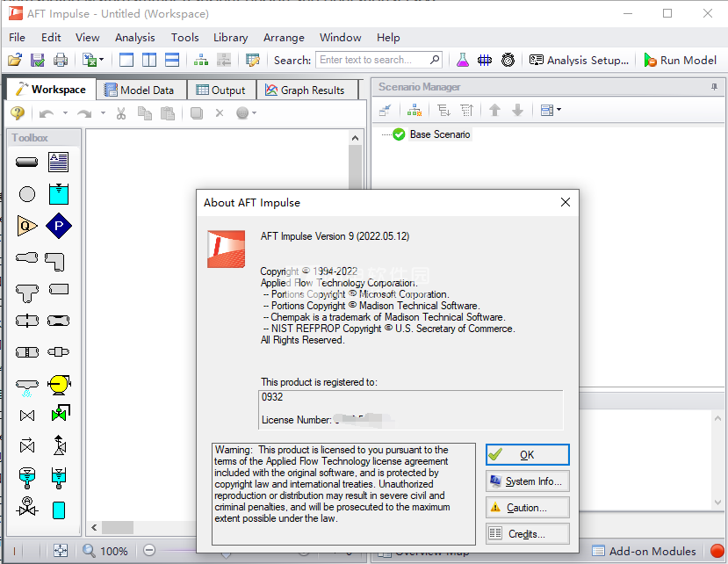Click the pink flask toolbar icon
The image size is (728, 564).
463,60
